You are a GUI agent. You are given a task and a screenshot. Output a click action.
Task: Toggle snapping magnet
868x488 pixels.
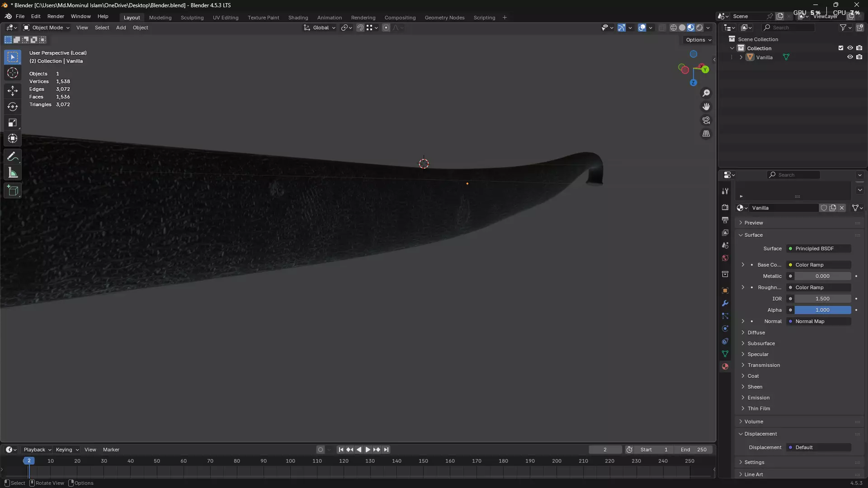click(x=360, y=28)
